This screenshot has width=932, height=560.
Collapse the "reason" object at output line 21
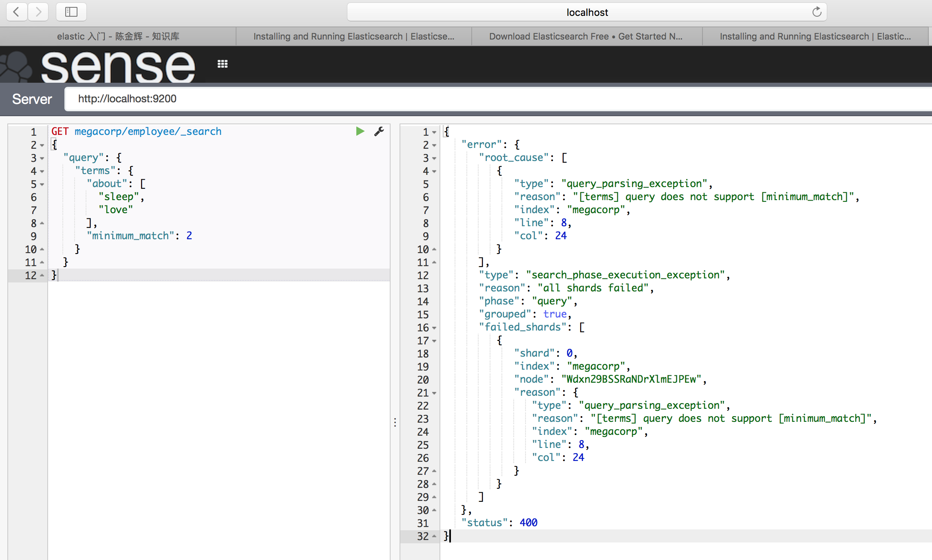(x=434, y=393)
